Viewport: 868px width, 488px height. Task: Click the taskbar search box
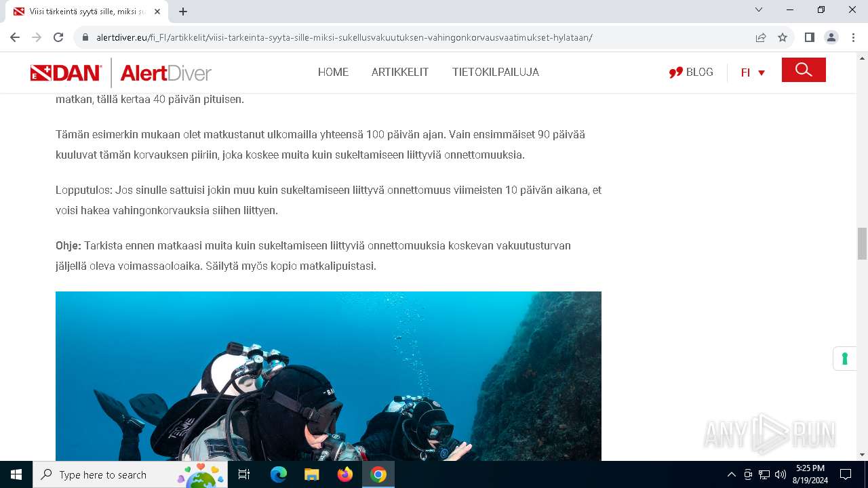(130, 474)
